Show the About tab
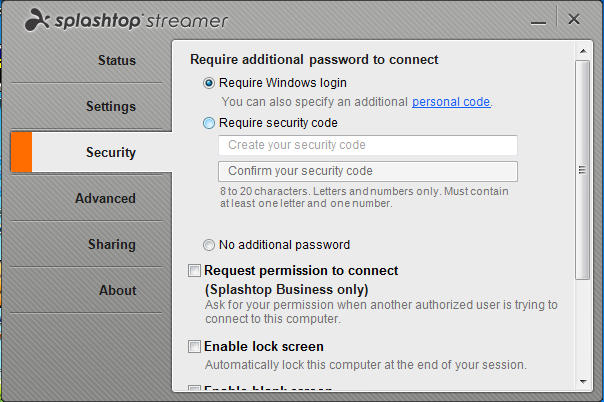This screenshot has height=402, width=604. tap(117, 290)
